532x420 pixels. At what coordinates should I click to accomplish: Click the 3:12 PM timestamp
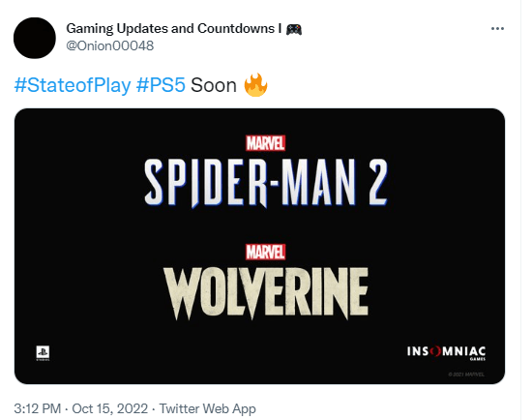point(38,408)
